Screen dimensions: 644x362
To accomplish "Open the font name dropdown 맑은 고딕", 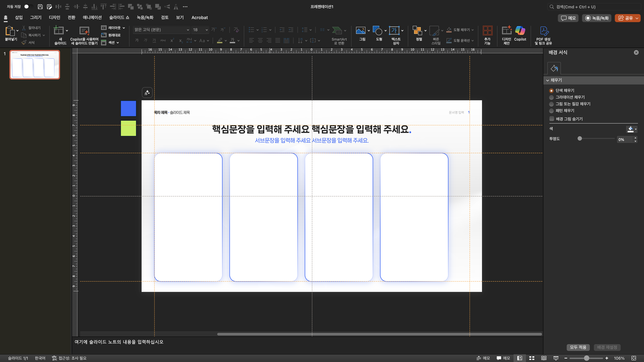I will [187, 30].
